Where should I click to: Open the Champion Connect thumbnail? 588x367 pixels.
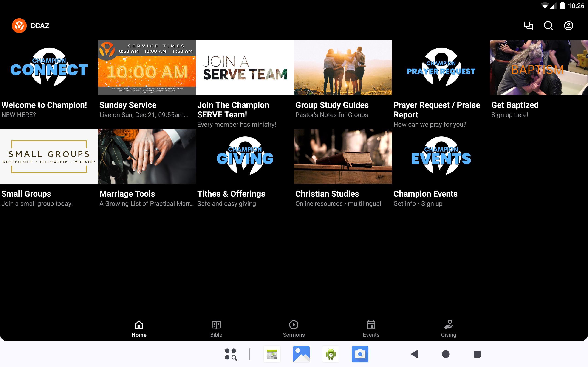(x=49, y=67)
